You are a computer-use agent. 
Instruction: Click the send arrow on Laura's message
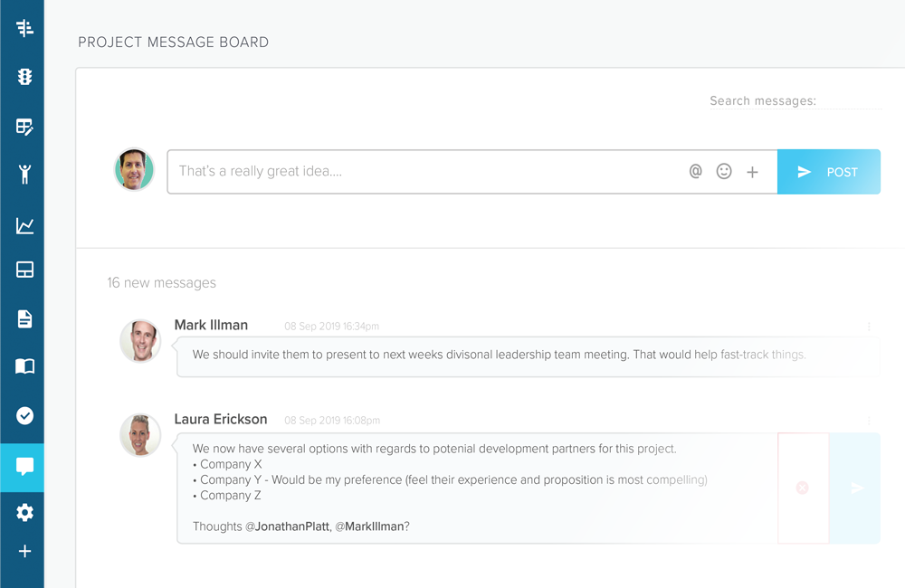[858, 488]
